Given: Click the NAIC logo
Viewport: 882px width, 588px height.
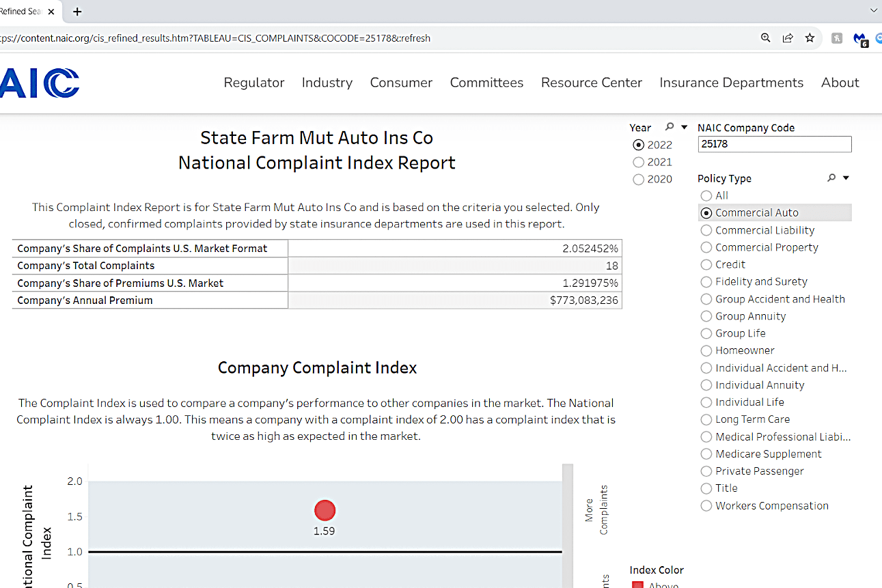Looking at the screenshot, I should tap(40, 83).
